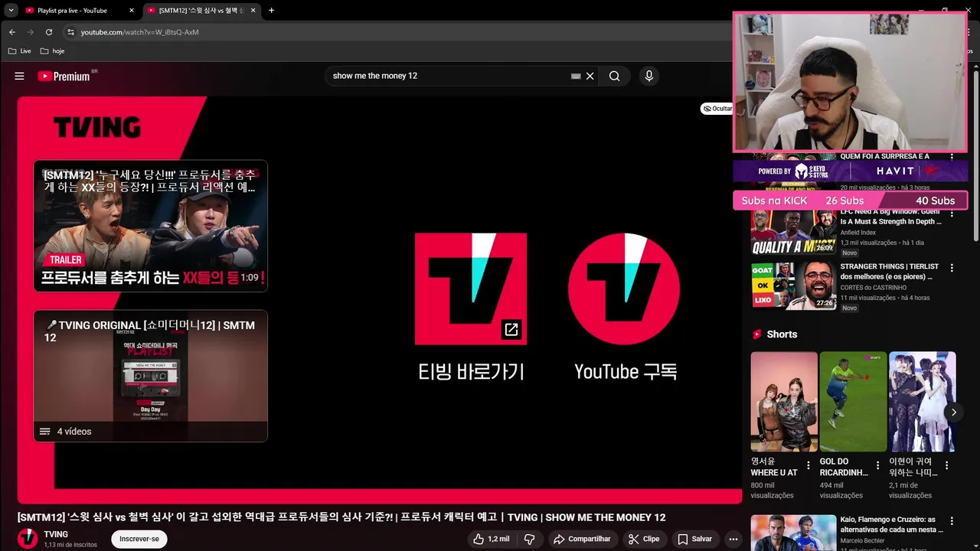
Task: Open the GOL DO RICARDINHO short thumbnail
Action: 853,402
